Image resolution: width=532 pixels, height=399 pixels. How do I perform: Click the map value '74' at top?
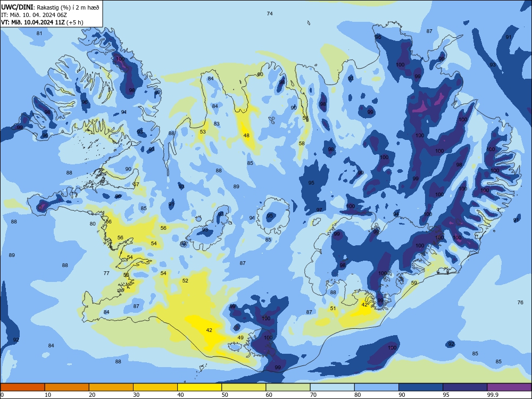click(270, 14)
